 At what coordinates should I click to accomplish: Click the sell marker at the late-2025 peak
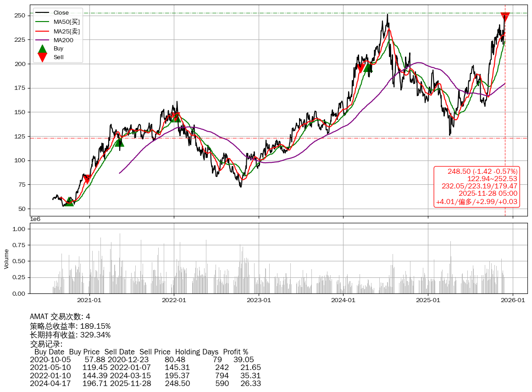pyautogui.click(x=505, y=17)
